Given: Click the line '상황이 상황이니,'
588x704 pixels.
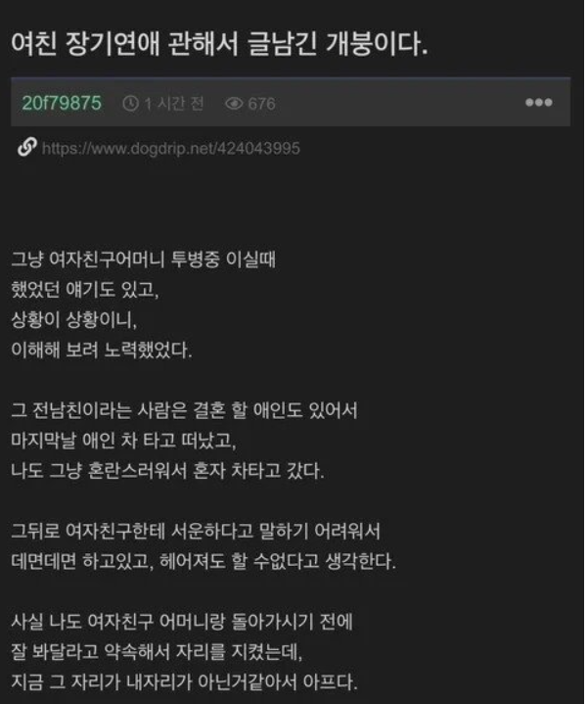Looking at the screenshot, I should (74, 319).
